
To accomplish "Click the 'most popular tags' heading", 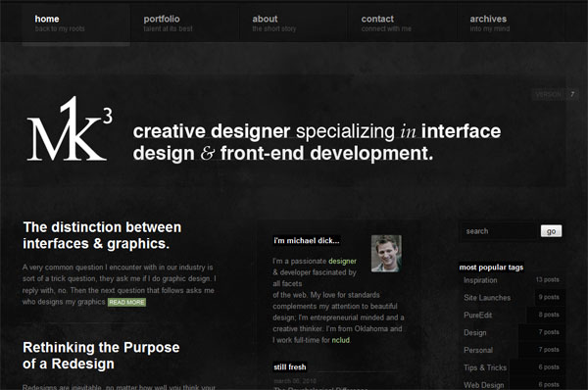I will [491, 267].
